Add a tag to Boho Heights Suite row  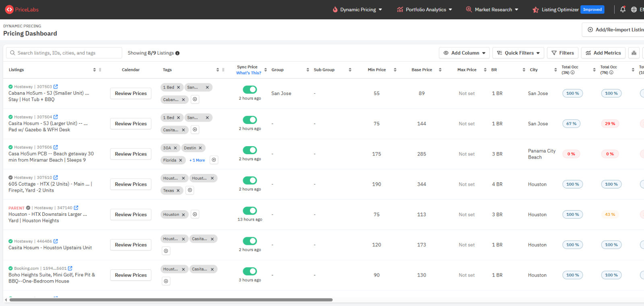(166, 281)
